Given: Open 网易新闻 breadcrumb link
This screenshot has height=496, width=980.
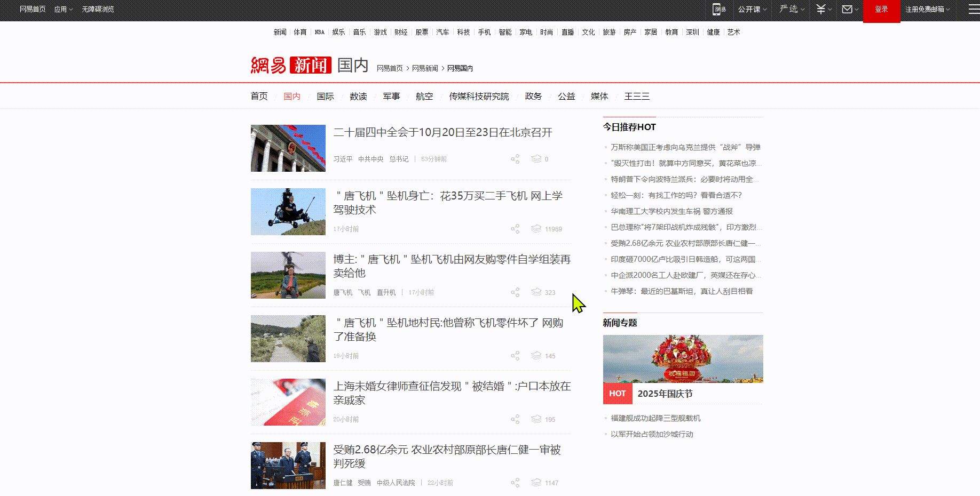Looking at the screenshot, I should pyautogui.click(x=425, y=68).
